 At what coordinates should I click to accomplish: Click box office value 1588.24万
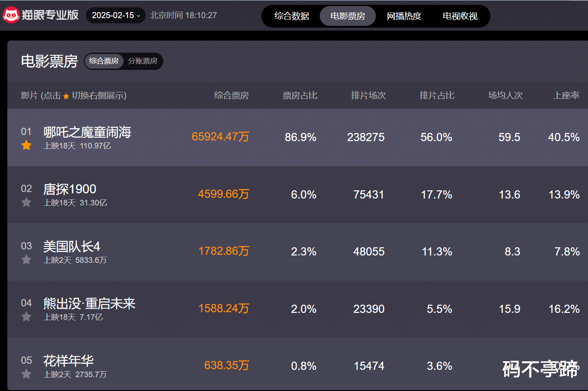[x=224, y=309]
